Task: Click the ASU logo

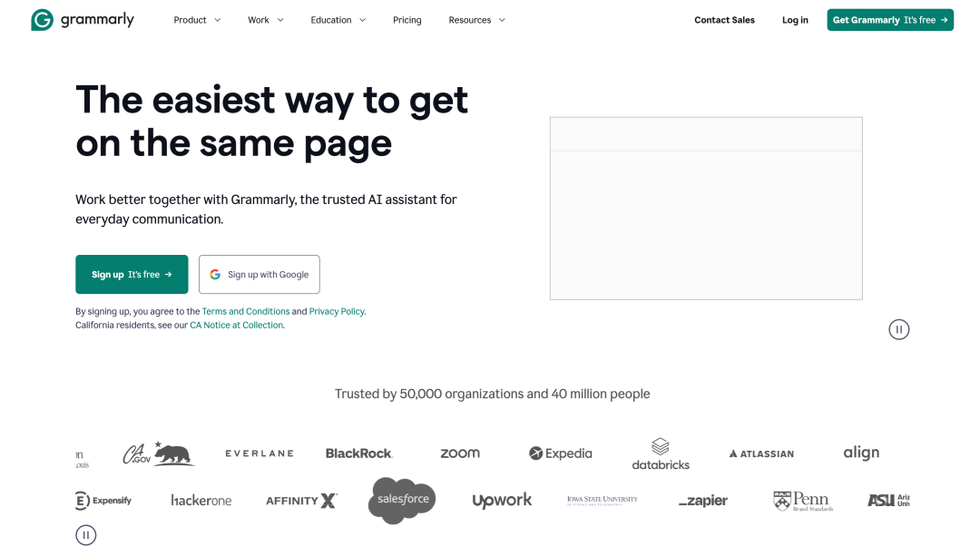Action: 888,501
